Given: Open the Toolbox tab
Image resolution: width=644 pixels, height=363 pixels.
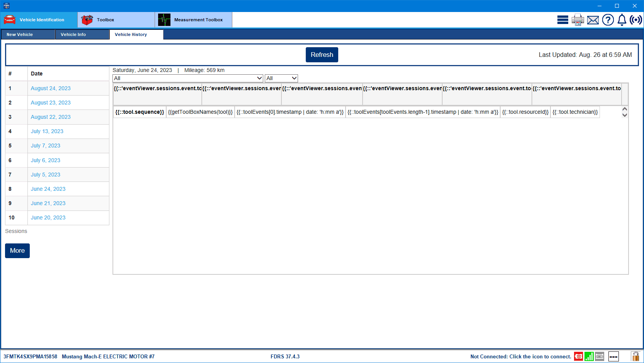Looking at the screenshot, I should click(x=116, y=20).
